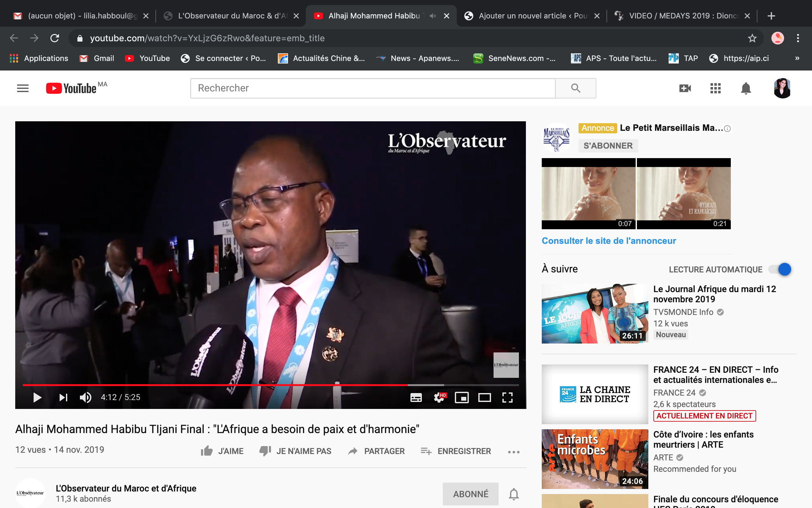Screen dimensions: 812x508
Task: Like the video with J'AIME
Action: [222, 451]
